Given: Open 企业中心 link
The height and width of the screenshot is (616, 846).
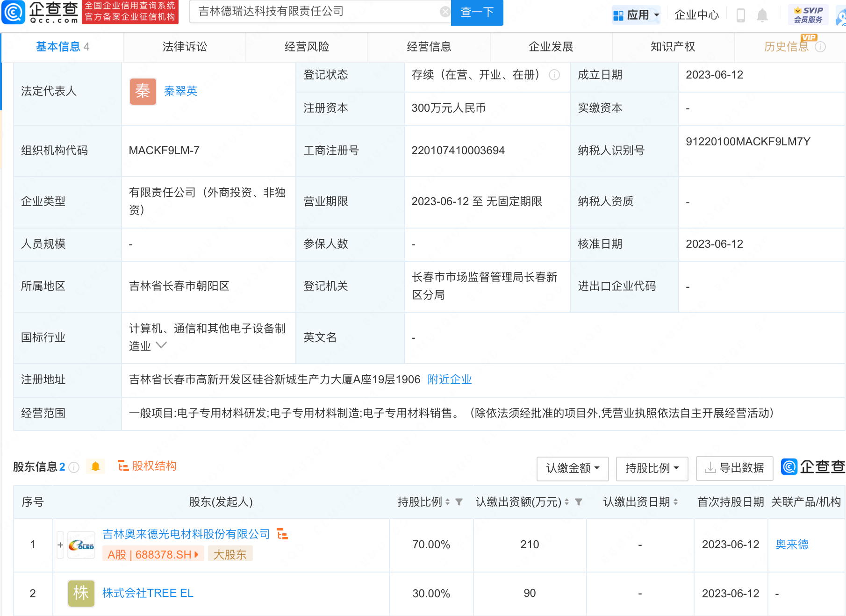Looking at the screenshot, I should point(696,15).
